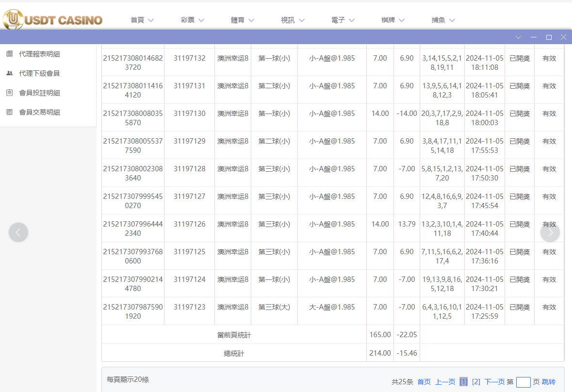Viewport: 572px width, 392px height.
Task: Expand the 捕魚 fishing dropdown
Action: 443,20
